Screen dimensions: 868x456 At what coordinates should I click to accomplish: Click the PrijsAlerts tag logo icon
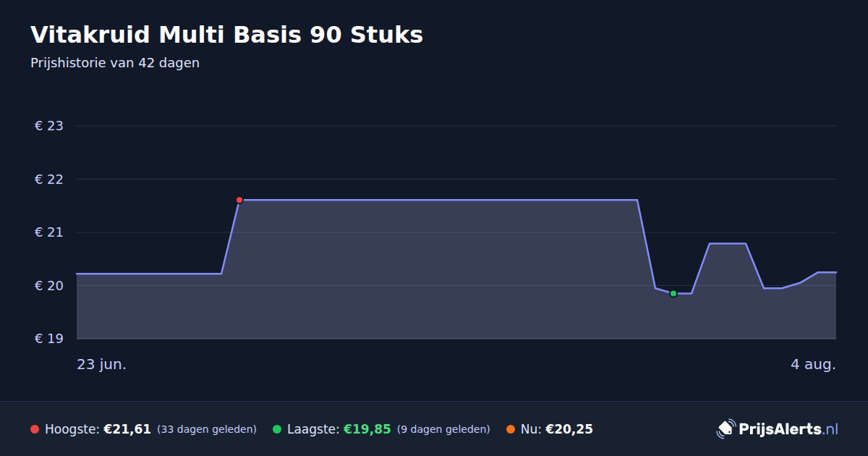(726, 428)
